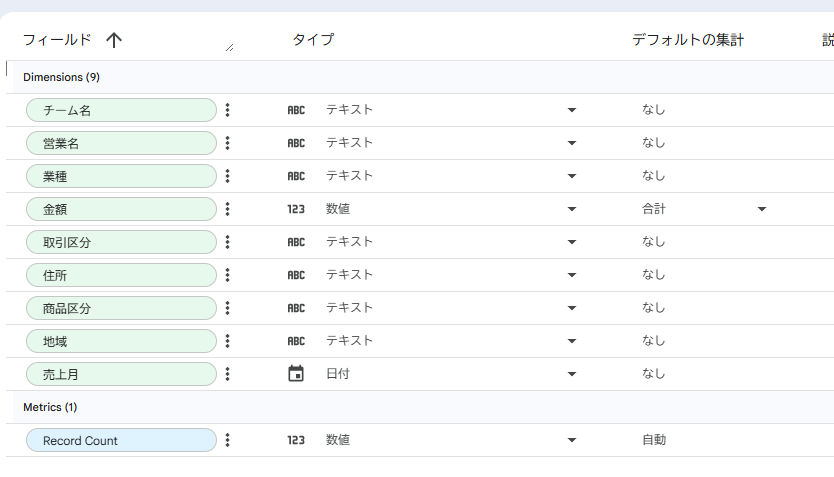The image size is (834, 477).
Task: Click the 123 number icon for 金額
Action: point(296,209)
